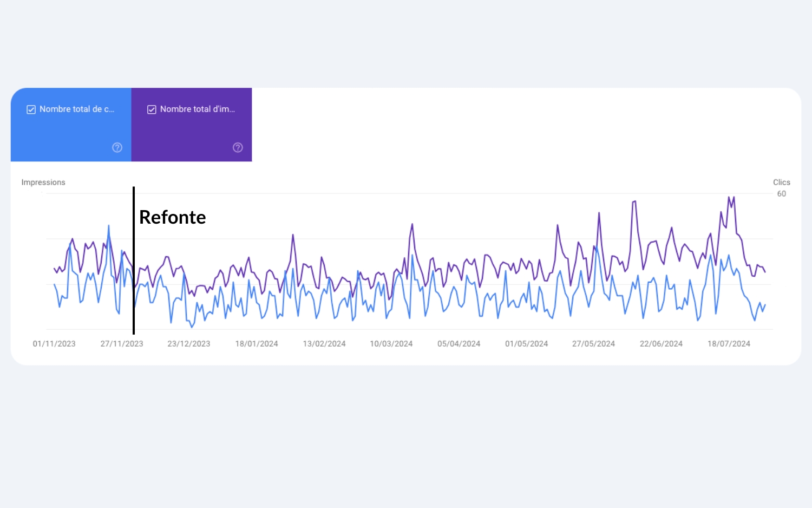Viewport: 812px width, 508px height.
Task: Select the 10/03/2024 date label
Action: point(391,344)
